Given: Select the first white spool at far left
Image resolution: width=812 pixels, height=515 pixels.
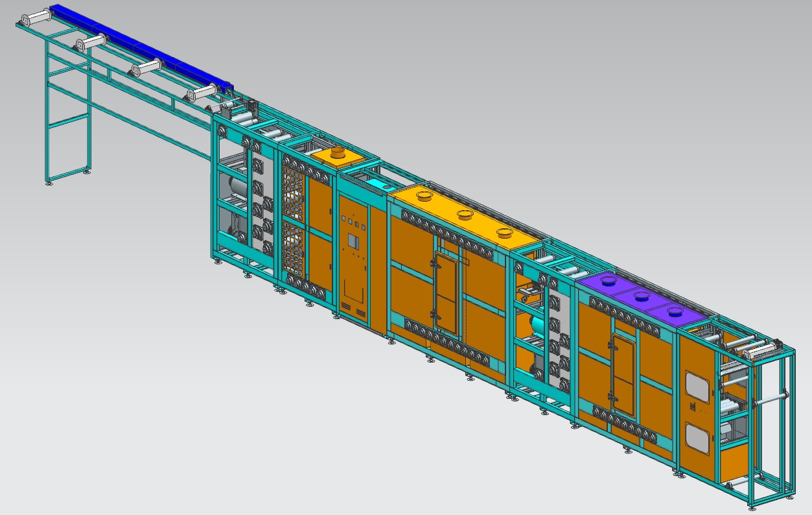Looking at the screenshot, I should tap(36, 18).
